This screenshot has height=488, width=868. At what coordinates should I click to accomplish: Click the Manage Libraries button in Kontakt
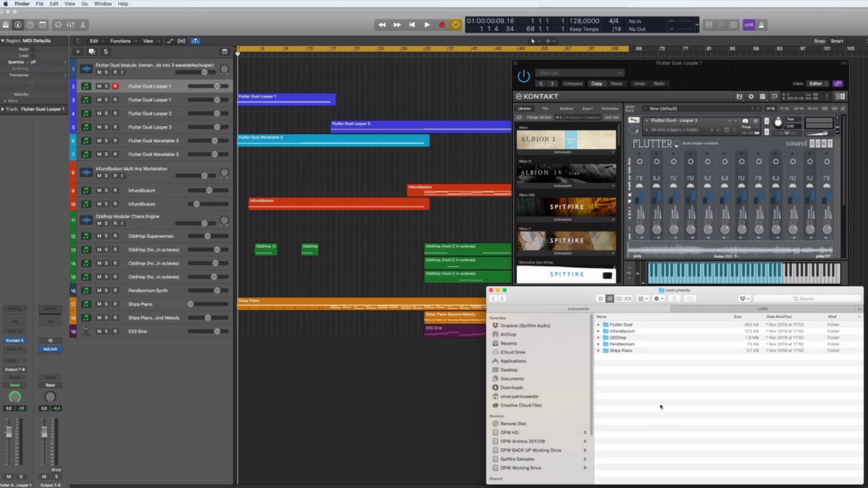[538, 117]
